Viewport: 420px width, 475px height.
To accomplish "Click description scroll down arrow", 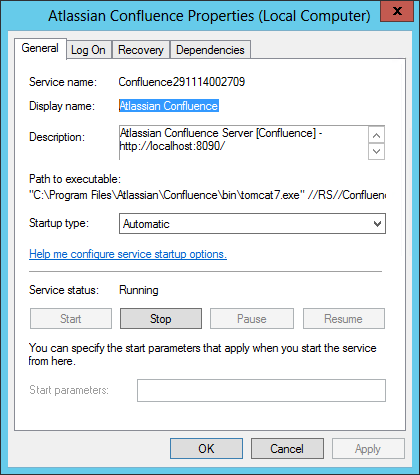I will tap(377, 152).
